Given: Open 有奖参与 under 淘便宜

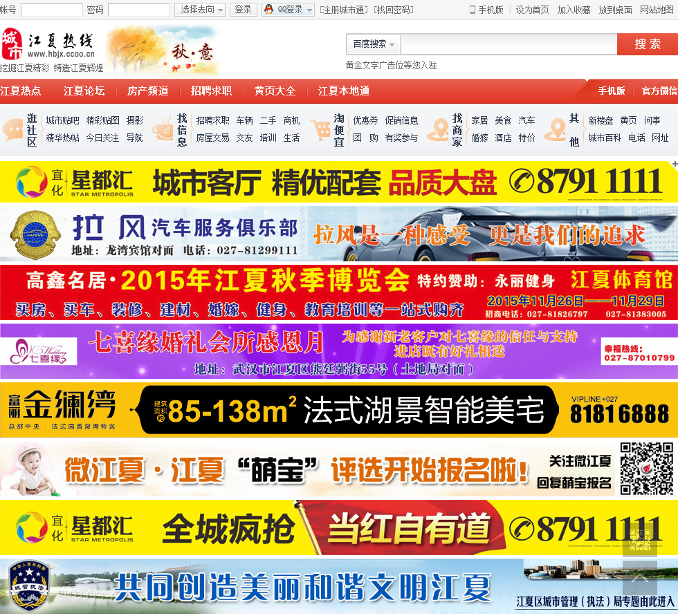Looking at the screenshot, I should [x=402, y=138].
